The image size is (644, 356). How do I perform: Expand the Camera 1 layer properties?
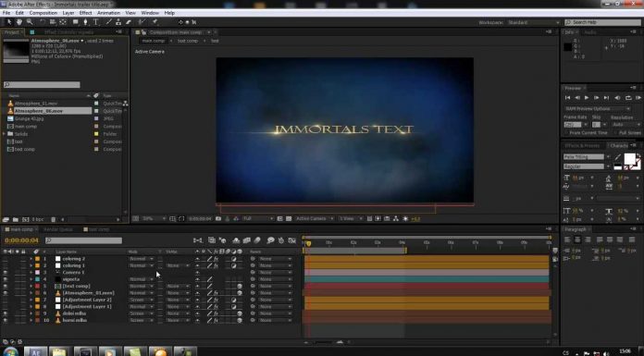(x=31, y=272)
